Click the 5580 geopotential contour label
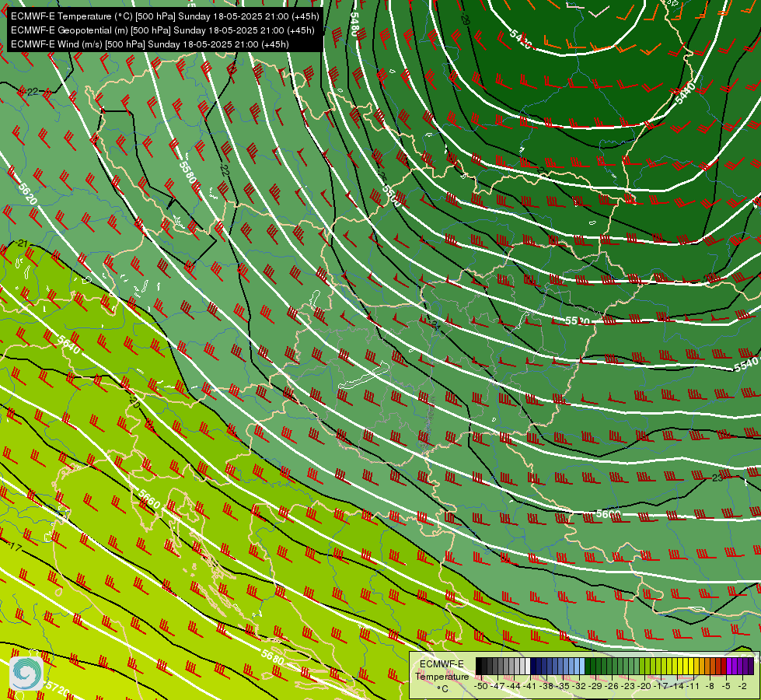761x700 pixels. (x=187, y=172)
